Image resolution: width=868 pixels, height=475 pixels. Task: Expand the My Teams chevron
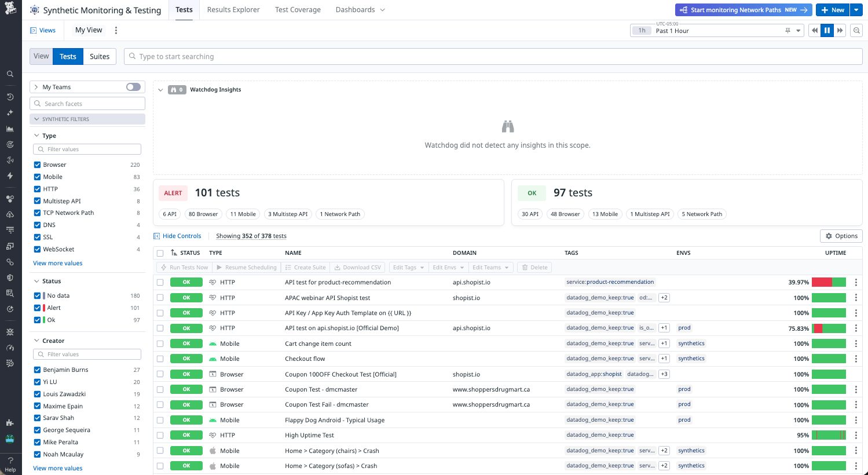[36, 87]
